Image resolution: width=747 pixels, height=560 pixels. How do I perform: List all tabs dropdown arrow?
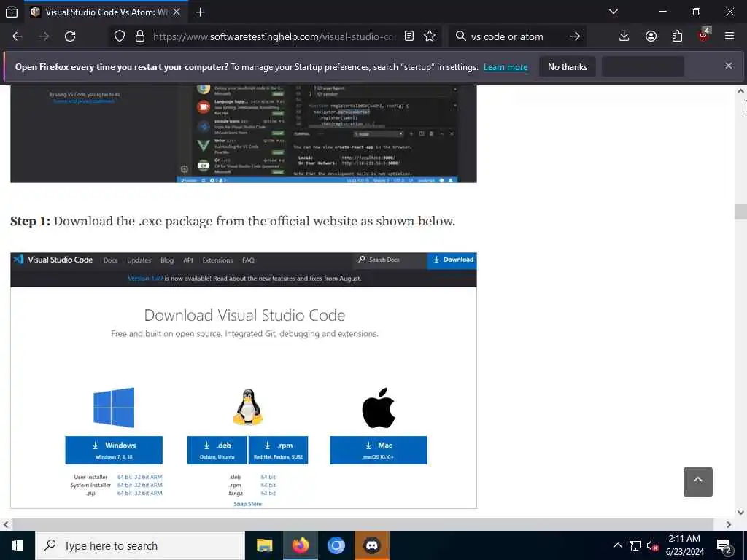pos(614,12)
